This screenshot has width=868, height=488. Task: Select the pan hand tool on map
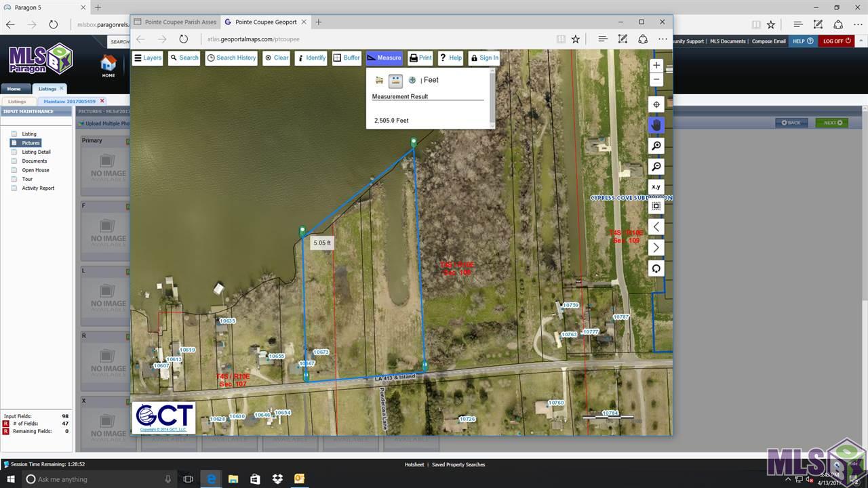click(656, 125)
